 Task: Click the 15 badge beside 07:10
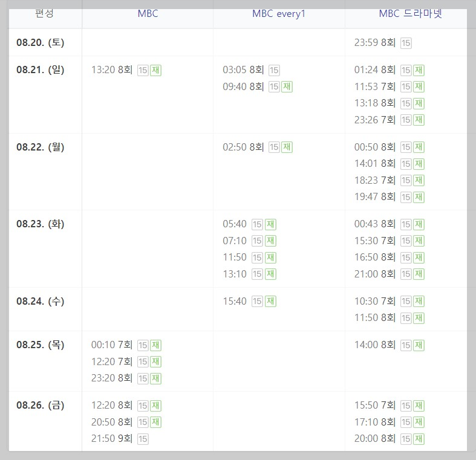pyautogui.click(x=257, y=241)
